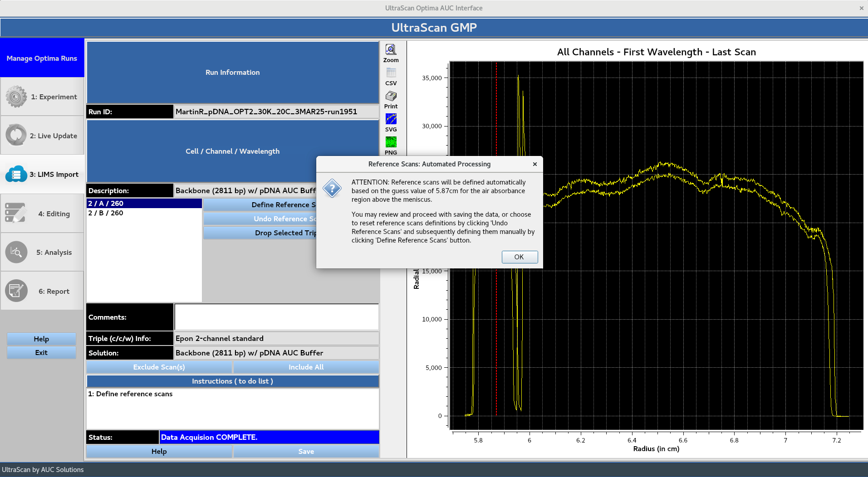868x477 pixels.
Task: Click Exclude Scan(s)
Action: coord(159,367)
